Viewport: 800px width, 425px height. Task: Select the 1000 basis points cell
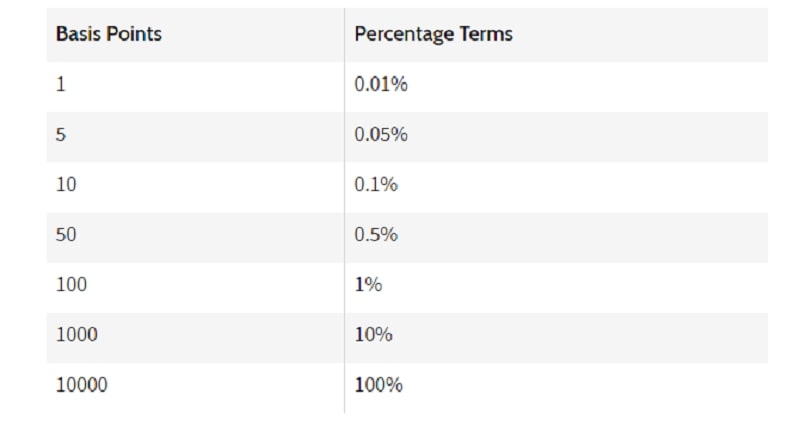point(76,335)
